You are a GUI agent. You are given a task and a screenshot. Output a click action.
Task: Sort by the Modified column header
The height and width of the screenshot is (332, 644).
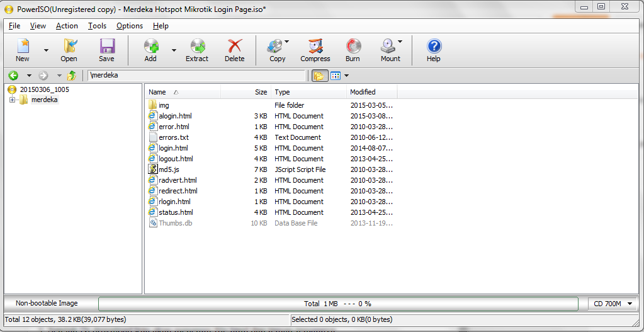tap(371, 92)
